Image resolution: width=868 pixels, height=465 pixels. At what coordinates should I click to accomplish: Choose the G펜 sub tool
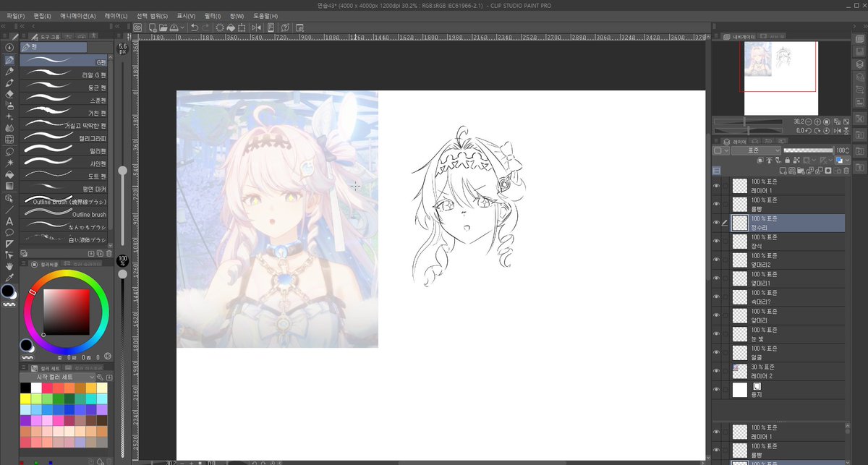(64, 62)
